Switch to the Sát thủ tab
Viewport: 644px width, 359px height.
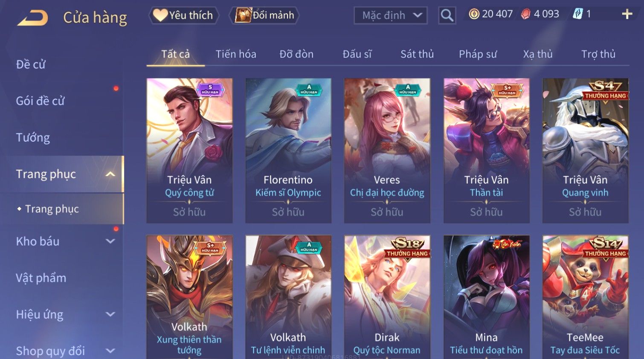click(x=417, y=54)
